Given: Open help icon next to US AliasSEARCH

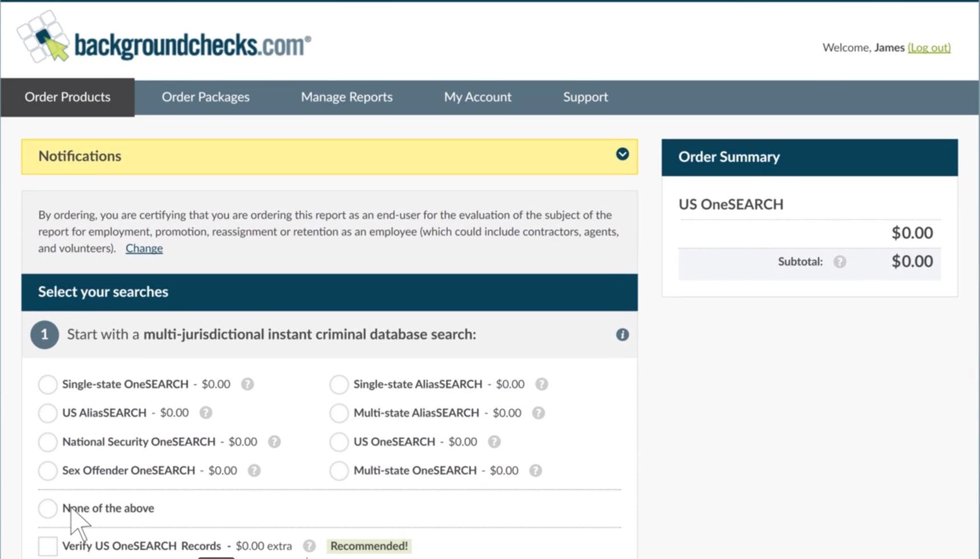Looking at the screenshot, I should [206, 413].
